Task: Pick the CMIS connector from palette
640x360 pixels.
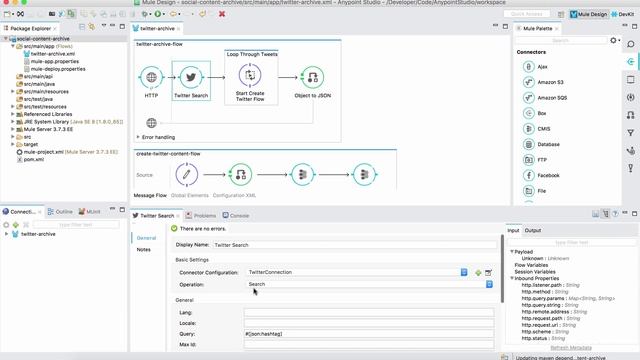Action: (x=537, y=129)
